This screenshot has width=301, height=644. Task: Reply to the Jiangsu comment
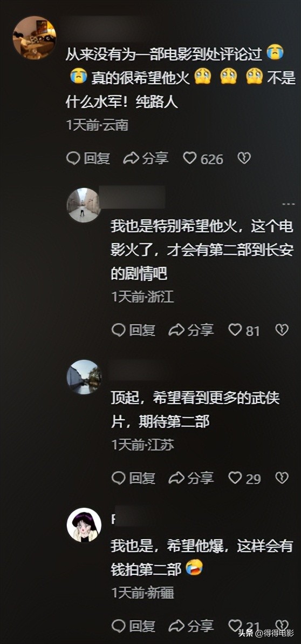133,478
